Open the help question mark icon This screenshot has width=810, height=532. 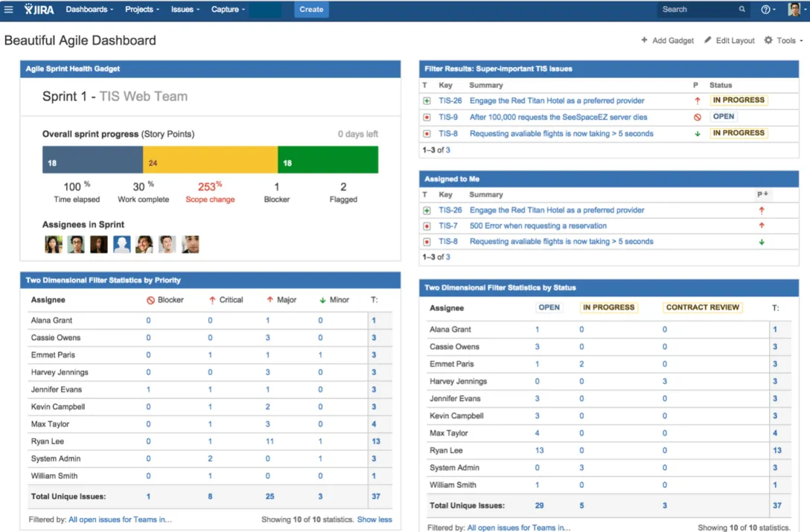[x=765, y=9]
